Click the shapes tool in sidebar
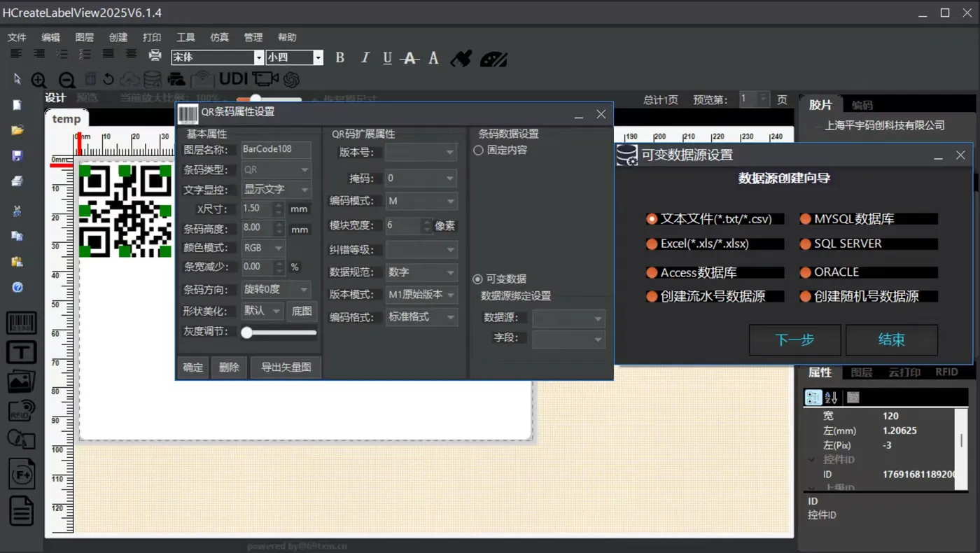Screen dimensions: 980x553 click(x=21, y=440)
